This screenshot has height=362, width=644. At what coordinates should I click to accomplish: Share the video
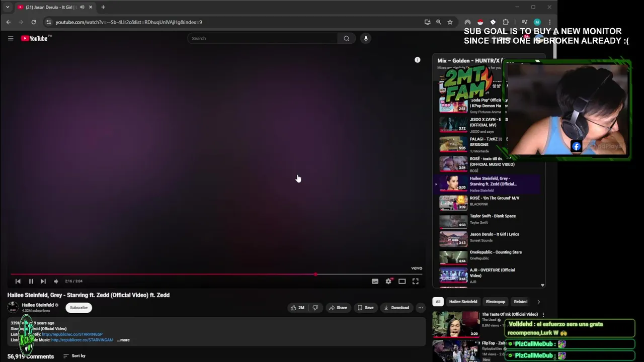[x=338, y=308]
